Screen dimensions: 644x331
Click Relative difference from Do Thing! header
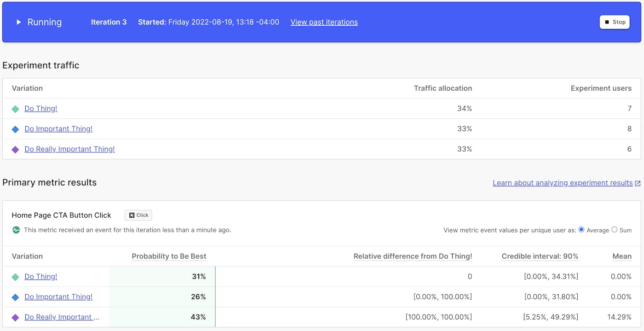pos(413,256)
